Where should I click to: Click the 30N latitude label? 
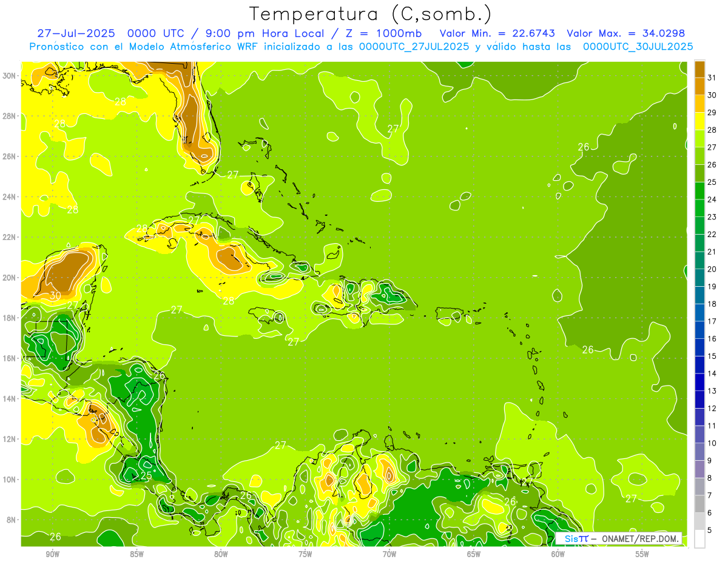click(x=10, y=76)
